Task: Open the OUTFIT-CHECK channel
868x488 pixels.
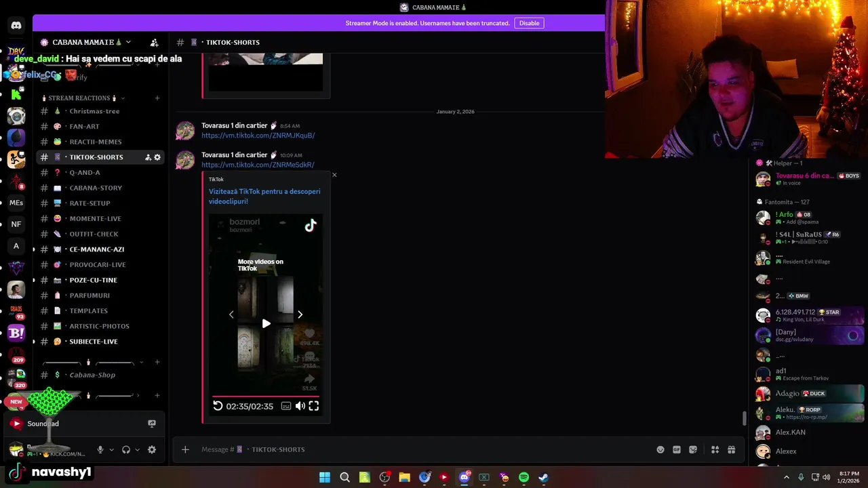Action: (100, 234)
